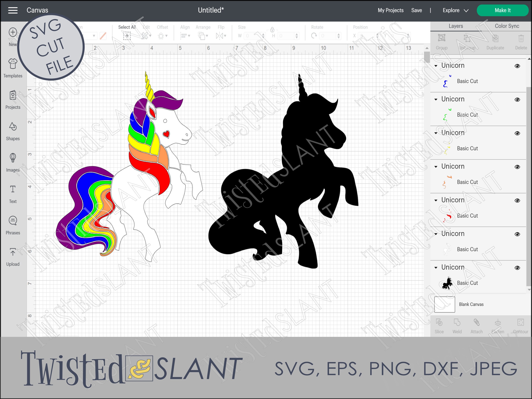
Task: Click the red Unicorn layer thumbnail
Action: pos(447,216)
